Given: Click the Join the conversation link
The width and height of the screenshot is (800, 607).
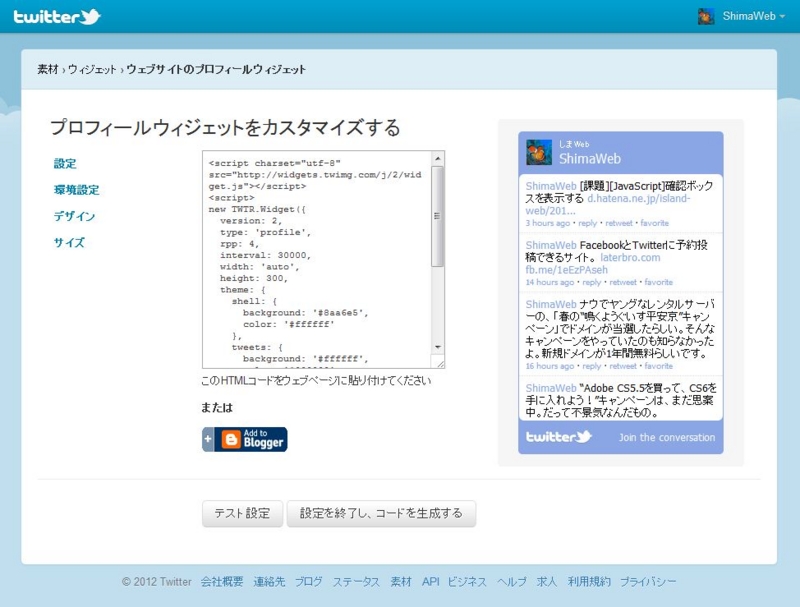Looking at the screenshot, I should pyautogui.click(x=666, y=438).
